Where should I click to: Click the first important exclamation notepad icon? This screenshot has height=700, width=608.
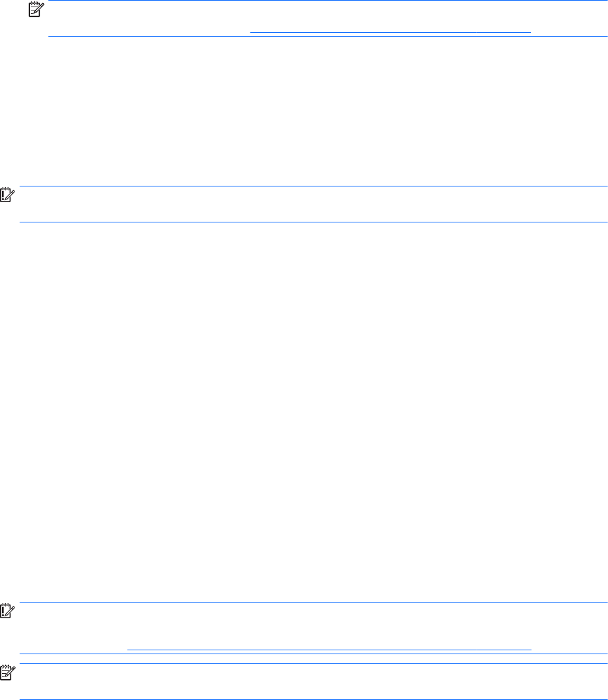pos(7,195)
